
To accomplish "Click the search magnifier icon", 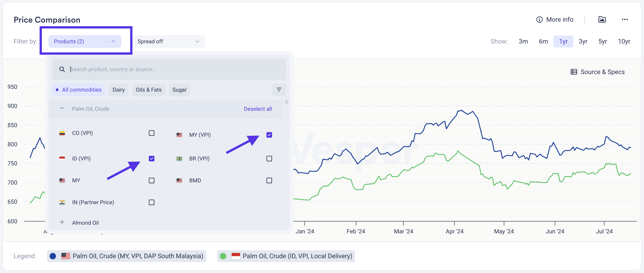I will point(62,69).
